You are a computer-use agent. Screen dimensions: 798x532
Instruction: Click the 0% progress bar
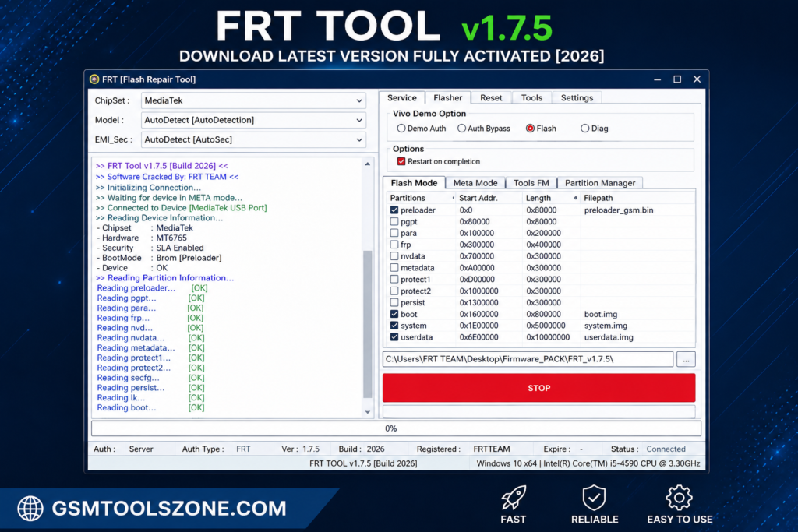396,428
